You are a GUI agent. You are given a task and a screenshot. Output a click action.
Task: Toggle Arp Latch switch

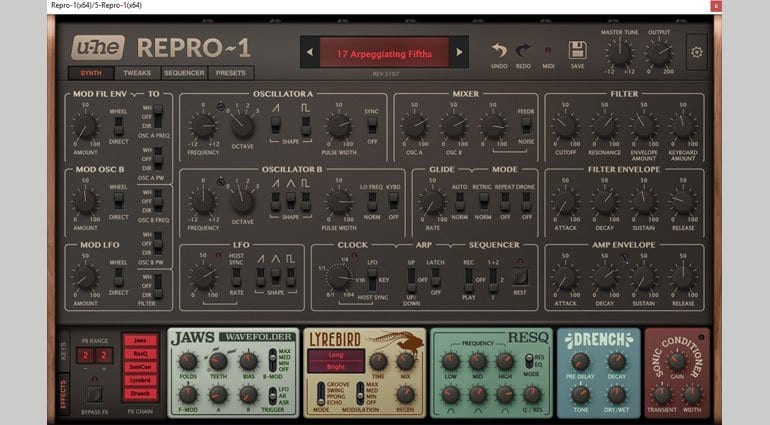coord(435,278)
